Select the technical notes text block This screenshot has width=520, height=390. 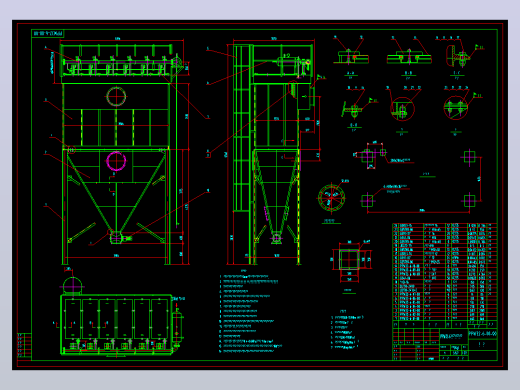tap(251, 314)
